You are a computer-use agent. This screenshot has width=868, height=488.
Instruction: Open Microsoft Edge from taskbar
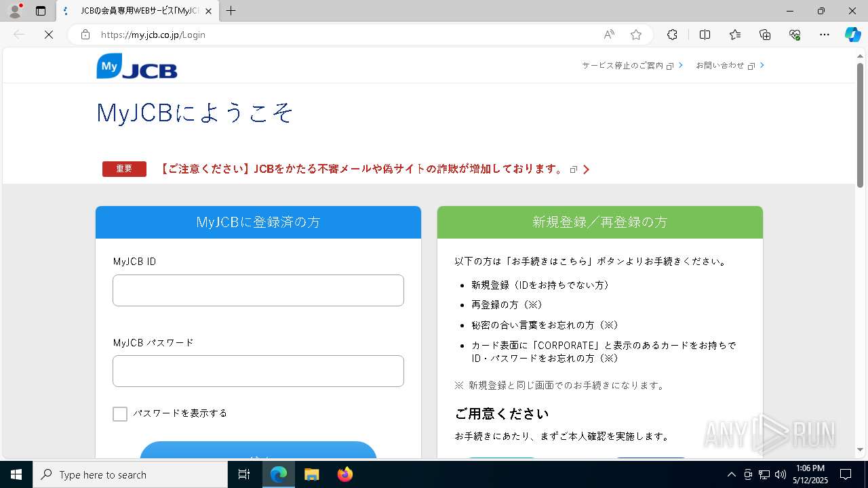[279, 474]
